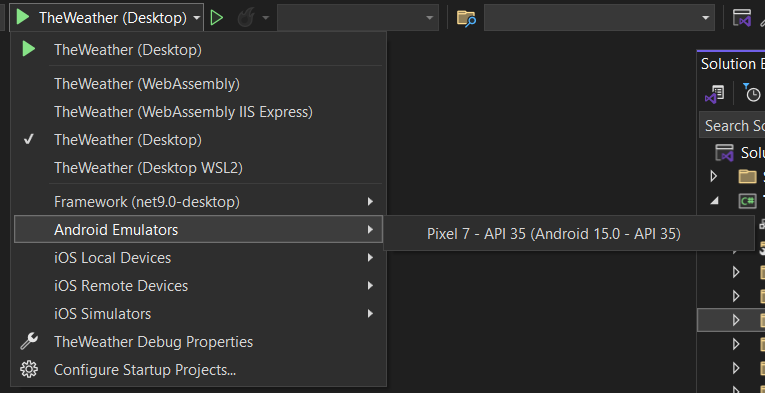765x393 pixels.
Task: Expand the highlighted folder row in Solution Explorer
Action: pyautogui.click(x=736, y=320)
